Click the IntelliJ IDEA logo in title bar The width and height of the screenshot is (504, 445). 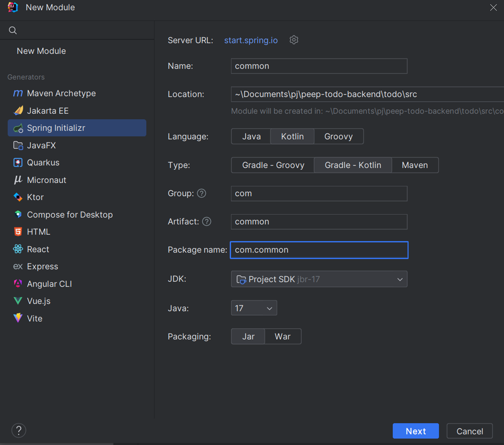tap(13, 7)
